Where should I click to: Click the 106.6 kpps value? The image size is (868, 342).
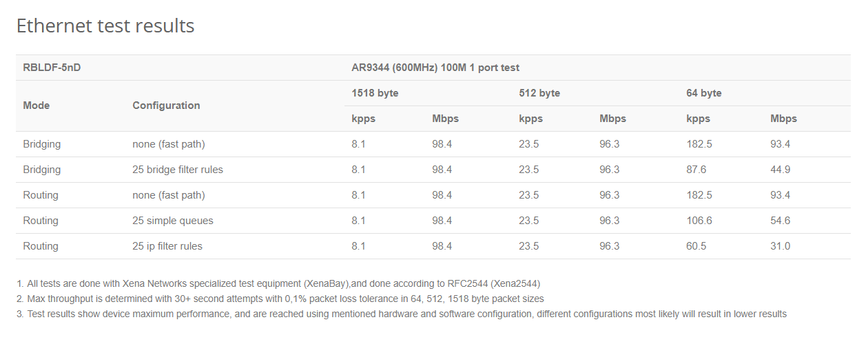click(x=699, y=221)
